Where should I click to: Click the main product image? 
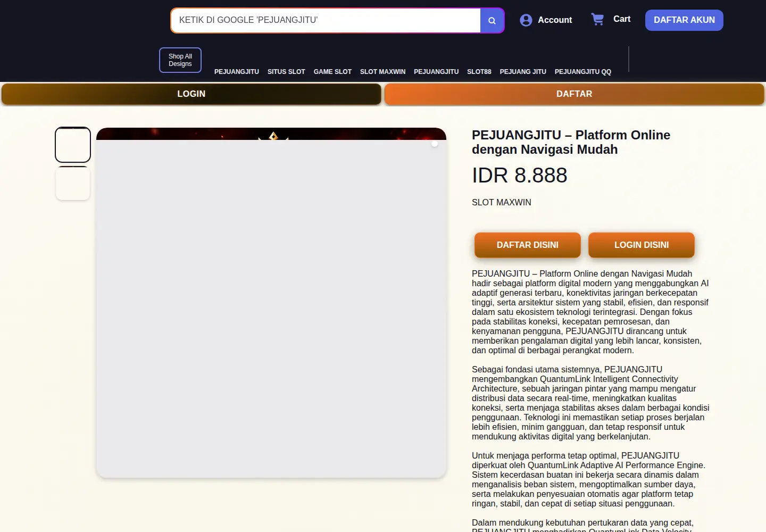tap(271, 303)
